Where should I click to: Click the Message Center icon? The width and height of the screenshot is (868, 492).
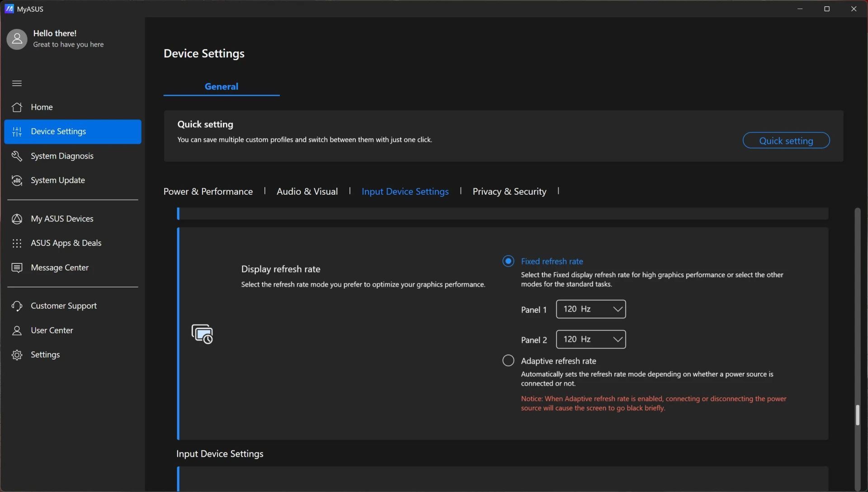pyautogui.click(x=17, y=267)
